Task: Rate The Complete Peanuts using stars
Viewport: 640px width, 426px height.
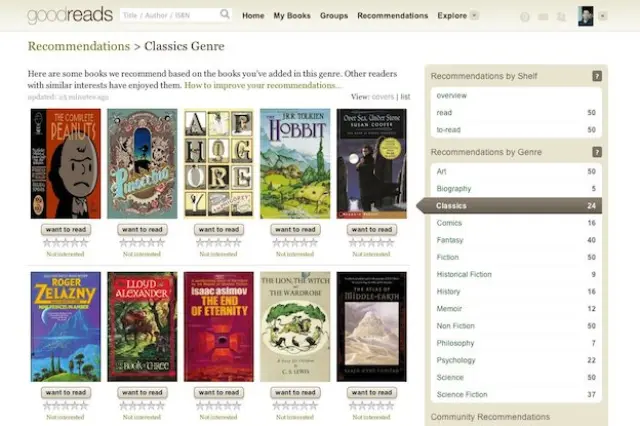Action: pos(66,242)
